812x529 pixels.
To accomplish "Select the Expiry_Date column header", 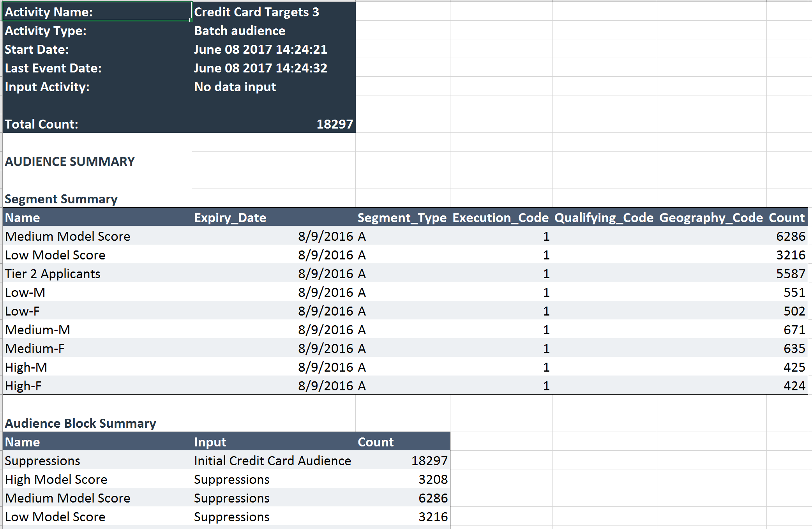I will (230, 218).
